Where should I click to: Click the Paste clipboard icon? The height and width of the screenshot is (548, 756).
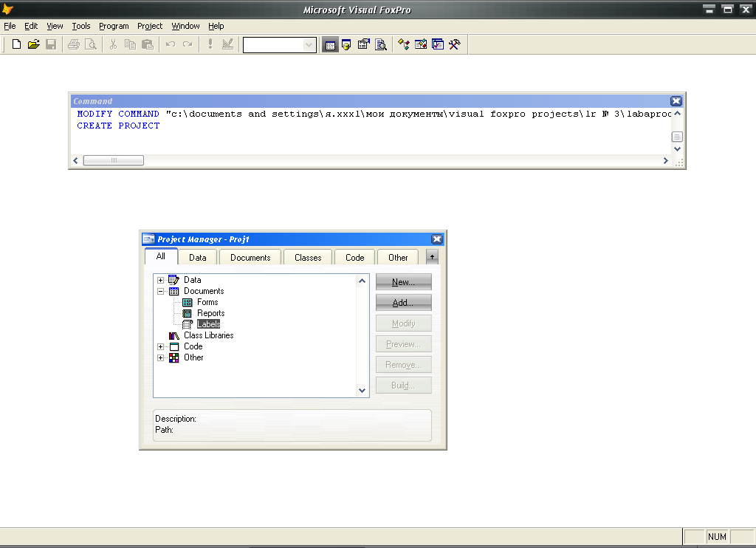[x=148, y=44]
